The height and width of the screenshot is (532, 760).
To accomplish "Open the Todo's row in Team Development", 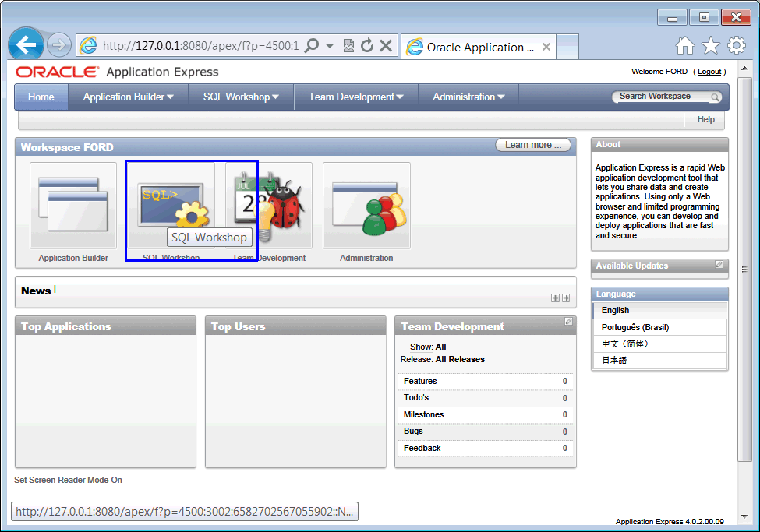I will click(486, 398).
